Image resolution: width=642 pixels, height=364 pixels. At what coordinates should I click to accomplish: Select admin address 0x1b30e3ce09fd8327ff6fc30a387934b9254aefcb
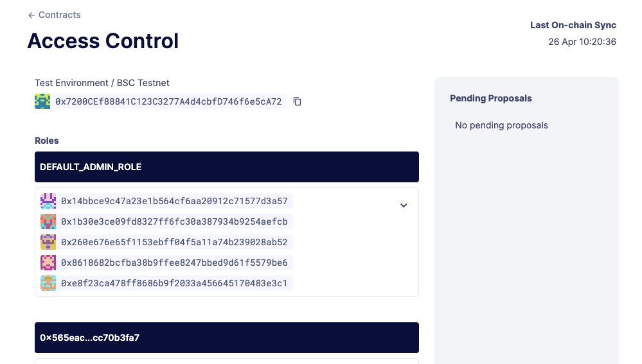[174, 221]
